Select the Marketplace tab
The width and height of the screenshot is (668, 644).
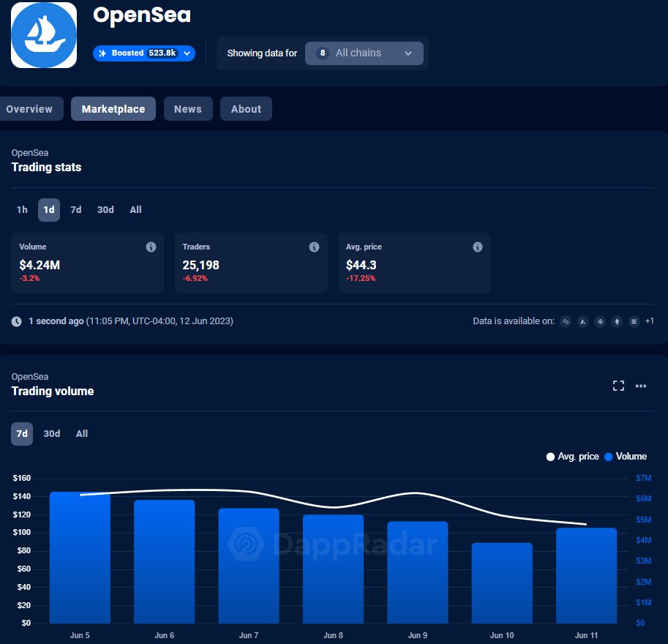(x=113, y=109)
